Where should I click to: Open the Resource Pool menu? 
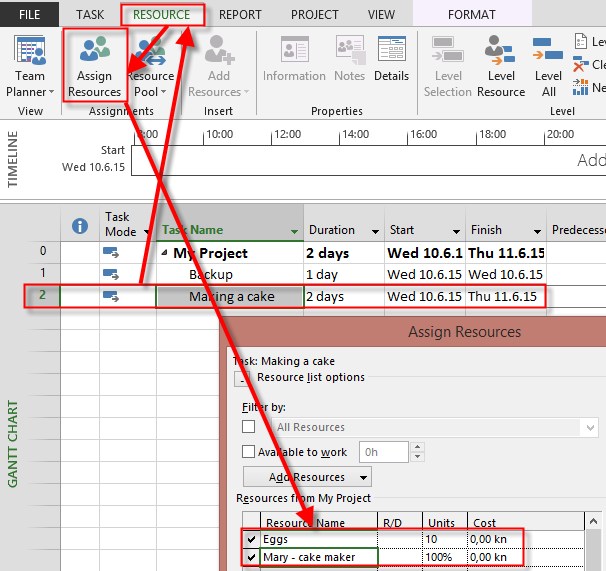[151, 69]
